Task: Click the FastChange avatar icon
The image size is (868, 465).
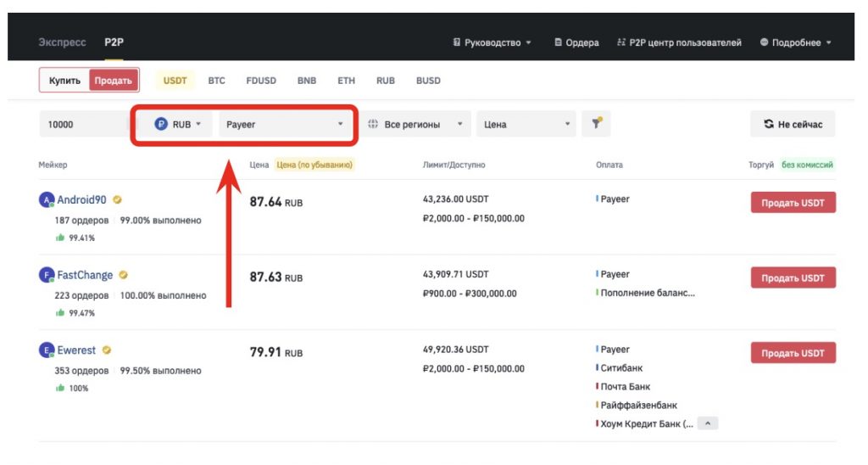Action: (x=47, y=275)
